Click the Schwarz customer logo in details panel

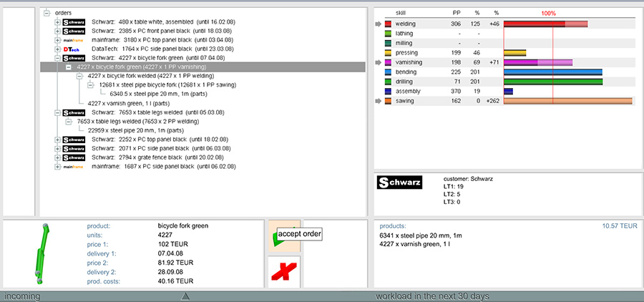pos(399,183)
